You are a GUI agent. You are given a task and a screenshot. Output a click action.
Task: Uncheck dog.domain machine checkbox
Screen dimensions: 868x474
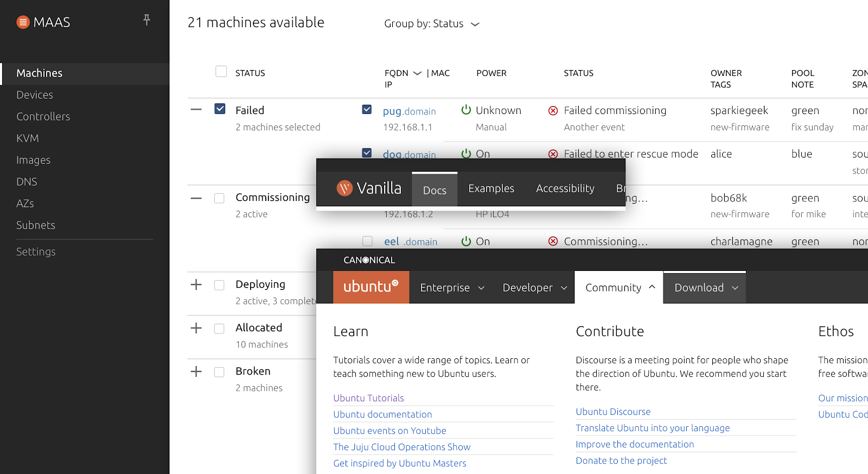point(367,153)
